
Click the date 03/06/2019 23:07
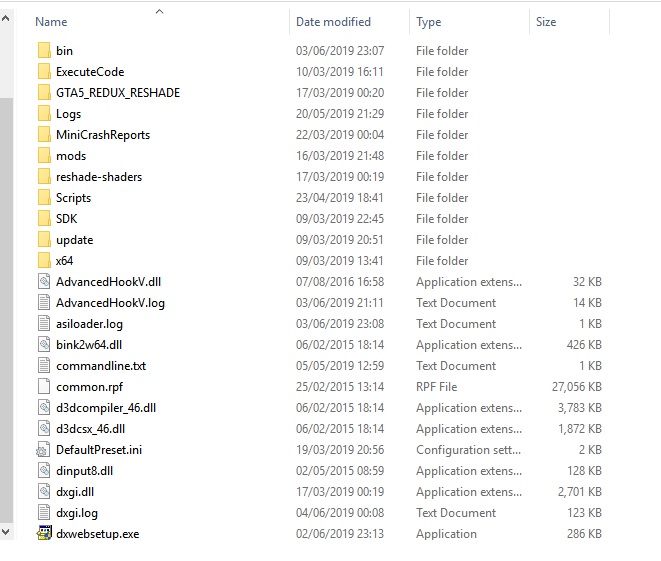point(340,51)
